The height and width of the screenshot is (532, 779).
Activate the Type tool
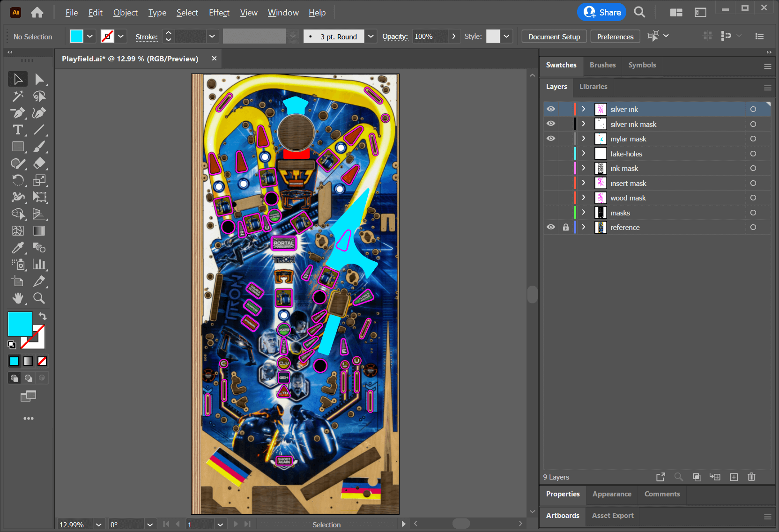pos(18,130)
